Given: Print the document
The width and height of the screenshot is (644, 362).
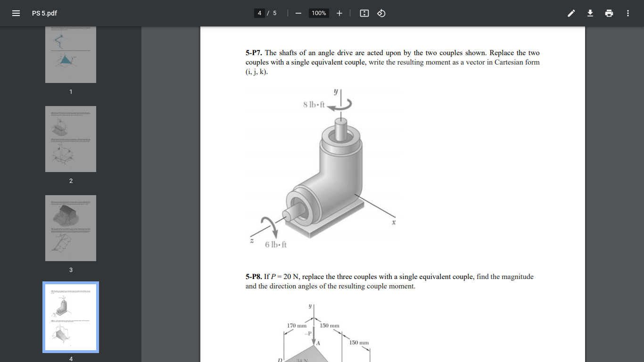Looking at the screenshot, I should [x=609, y=13].
